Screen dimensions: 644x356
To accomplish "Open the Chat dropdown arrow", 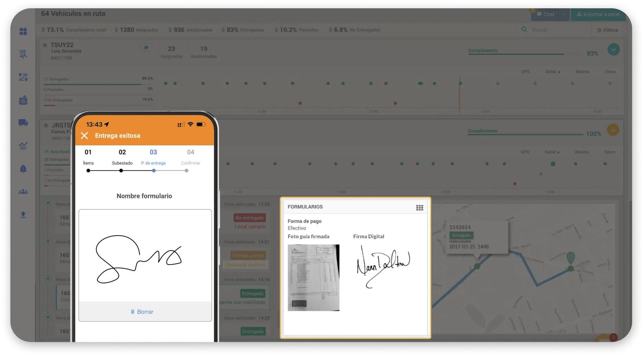I will [x=564, y=14].
